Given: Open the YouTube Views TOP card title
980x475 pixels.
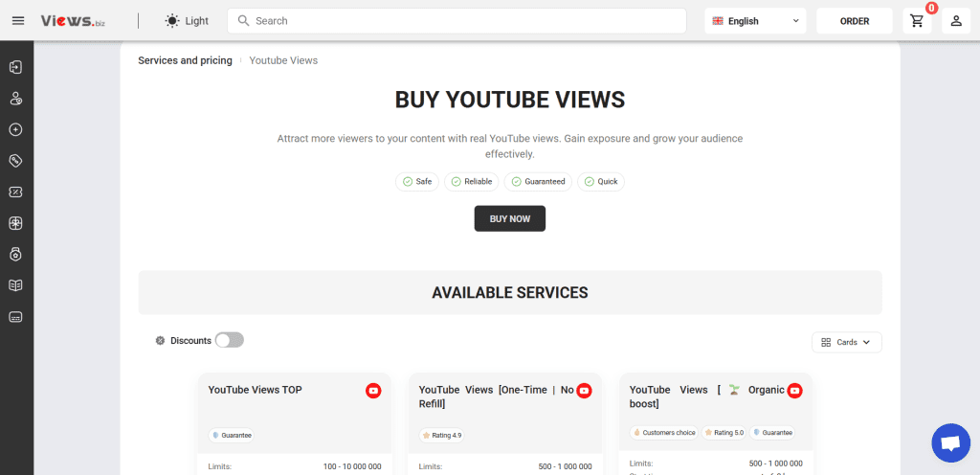Looking at the screenshot, I should pyautogui.click(x=255, y=390).
